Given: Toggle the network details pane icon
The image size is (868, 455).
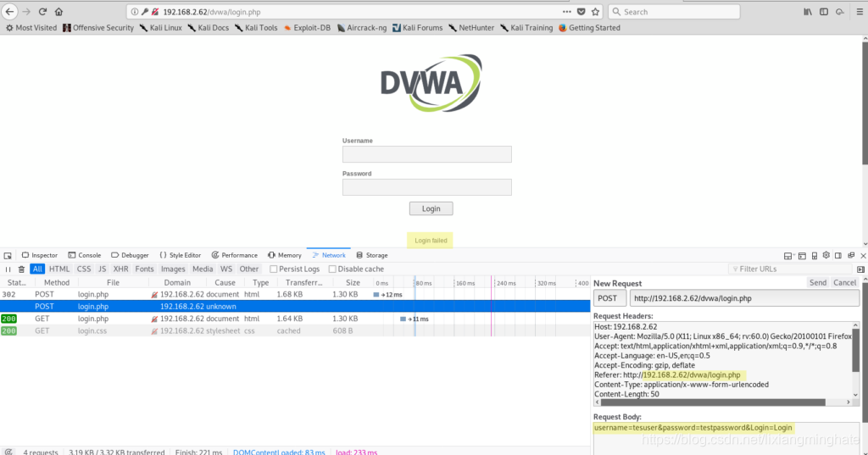Looking at the screenshot, I should 860,269.
